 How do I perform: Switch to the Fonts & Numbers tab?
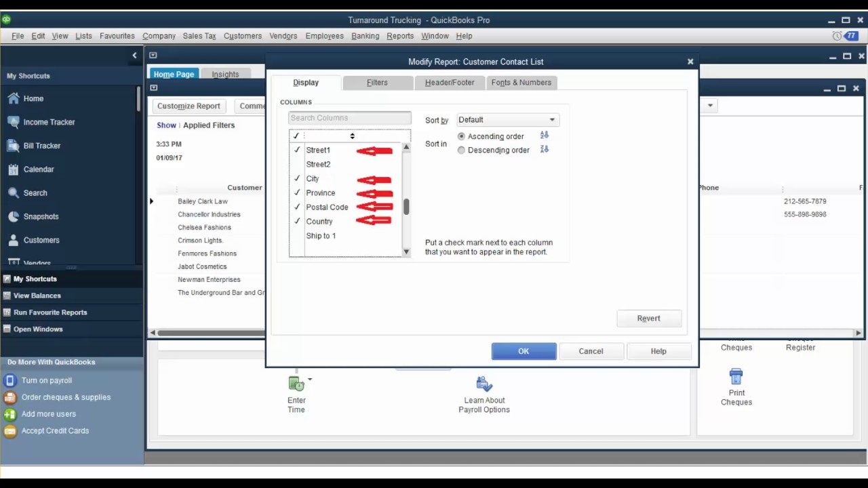(521, 83)
